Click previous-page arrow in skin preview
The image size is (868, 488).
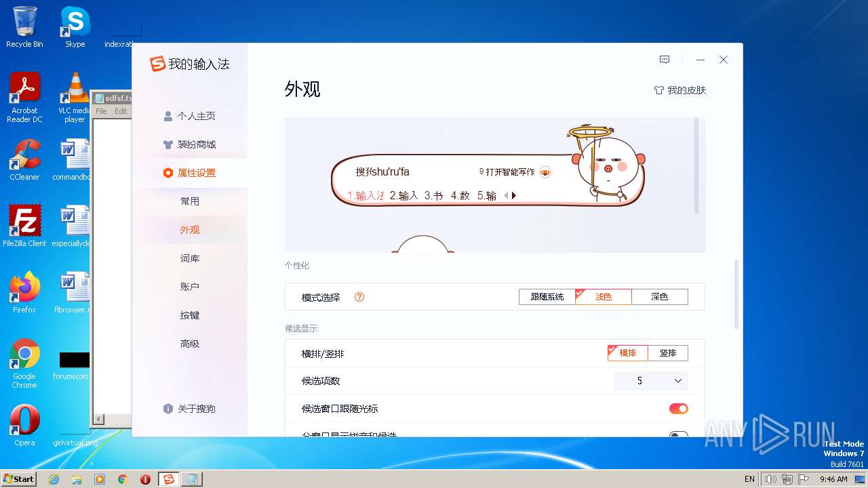coord(506,195)
